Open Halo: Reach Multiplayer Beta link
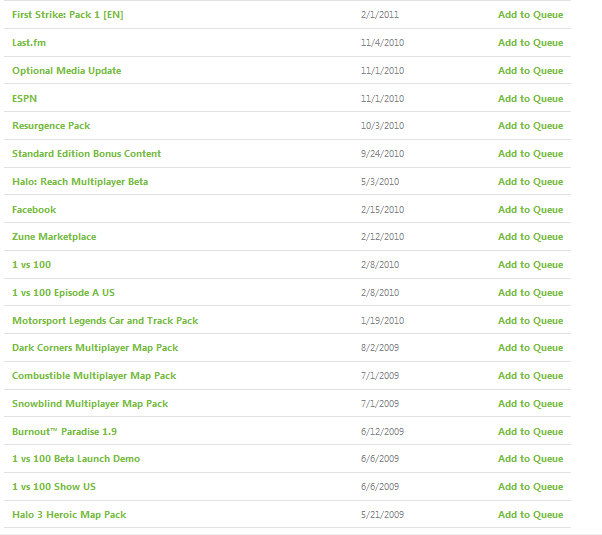 [x=80, y=182]
